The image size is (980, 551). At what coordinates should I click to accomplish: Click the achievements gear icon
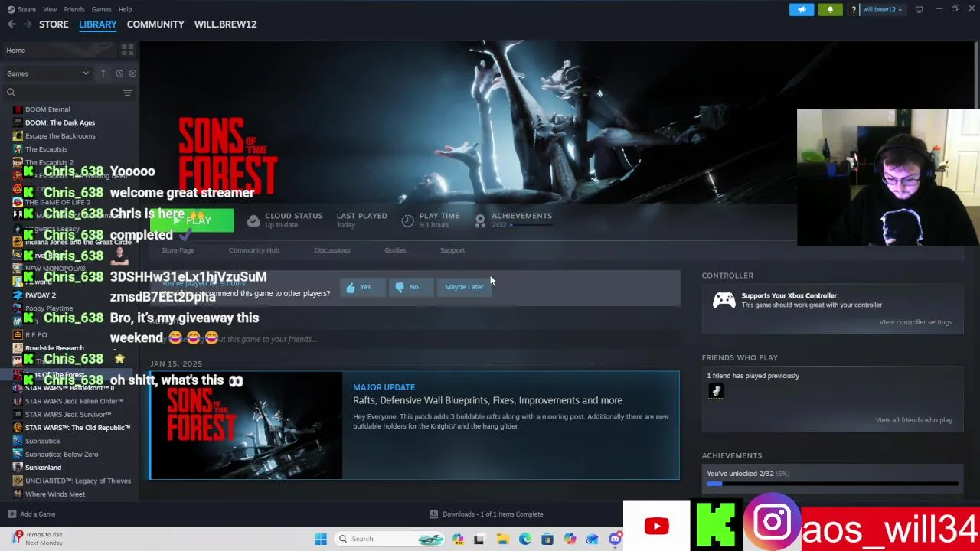[480, 220]
